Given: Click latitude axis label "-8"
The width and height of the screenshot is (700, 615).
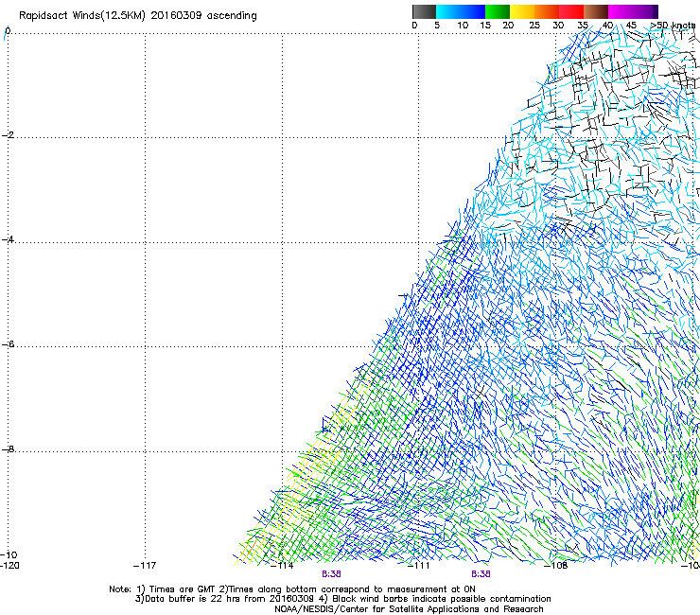Looking at the screenshot, I should (x=8, y=448).
